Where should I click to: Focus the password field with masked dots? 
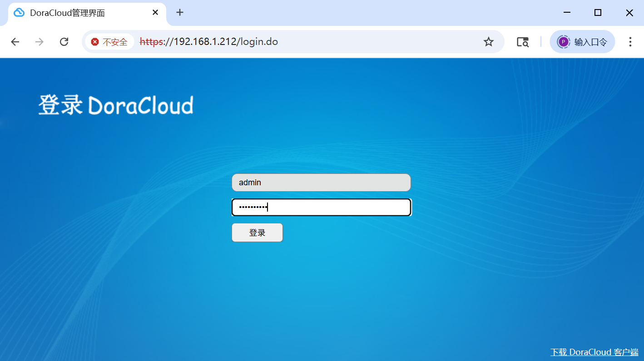321,208
